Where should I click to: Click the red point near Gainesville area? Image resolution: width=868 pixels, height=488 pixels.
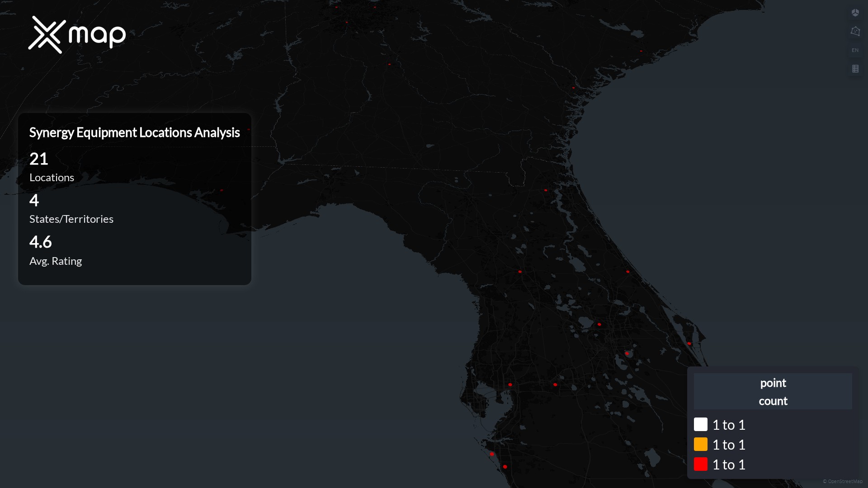pyautogui.click(x=520, y=272)
